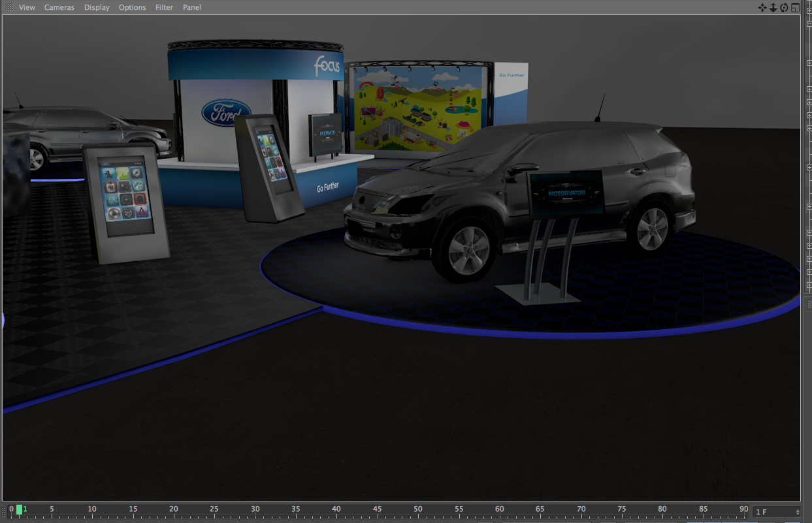Image resolution: width=812 pixels, height=523 pixels.
Task: Open the Panel menu
Action: [x=192, y=7]
